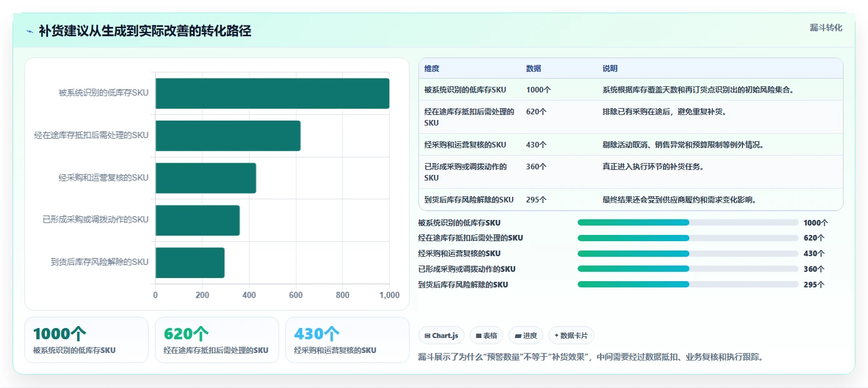Click table cell 295个
The width and height of the screenshot is (868, 388).
[536, 200]
